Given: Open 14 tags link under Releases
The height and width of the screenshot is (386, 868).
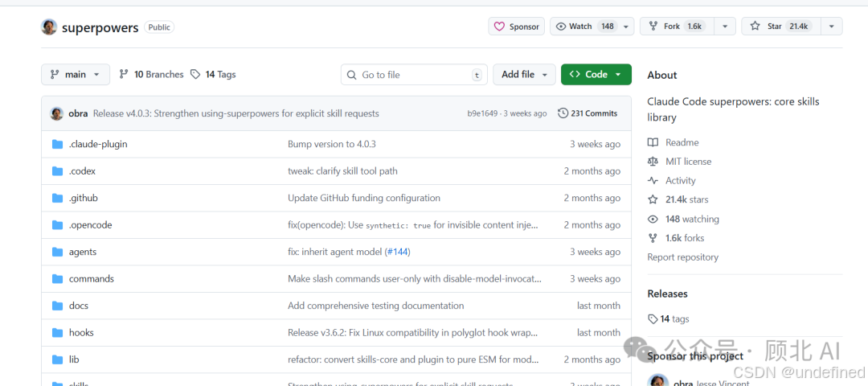Looking at the screenshot, I should [x=668, y=319].
